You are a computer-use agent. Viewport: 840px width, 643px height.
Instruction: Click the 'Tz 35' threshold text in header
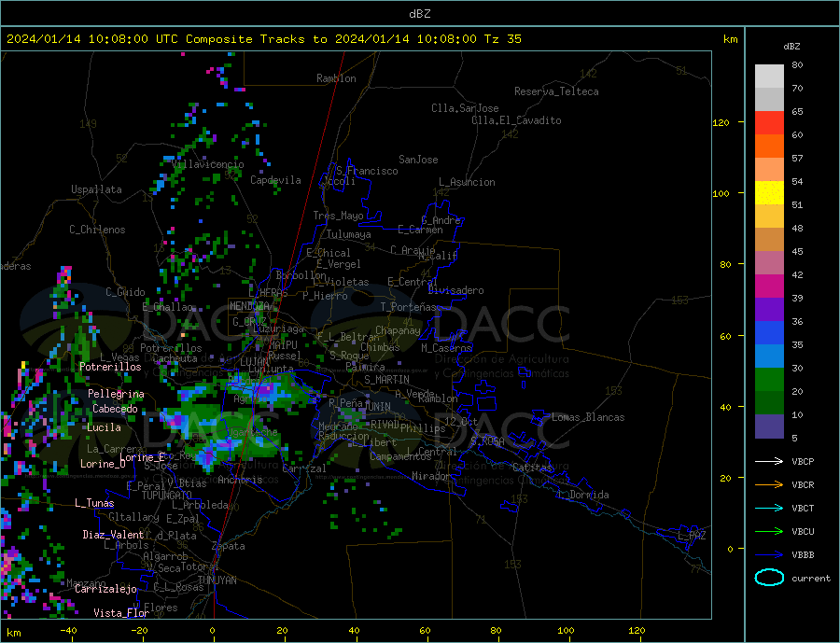pos(502,39)
